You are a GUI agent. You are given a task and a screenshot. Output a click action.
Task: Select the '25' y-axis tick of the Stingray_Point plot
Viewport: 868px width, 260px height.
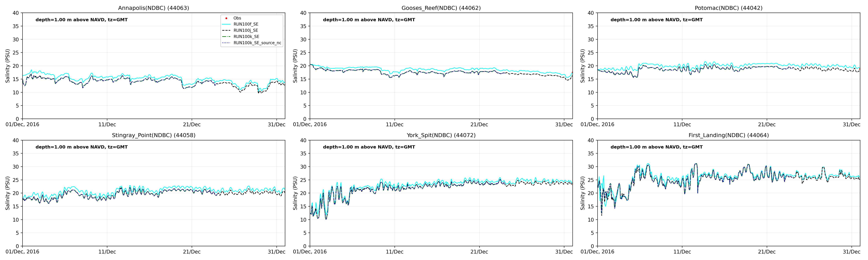coord(16,180)
